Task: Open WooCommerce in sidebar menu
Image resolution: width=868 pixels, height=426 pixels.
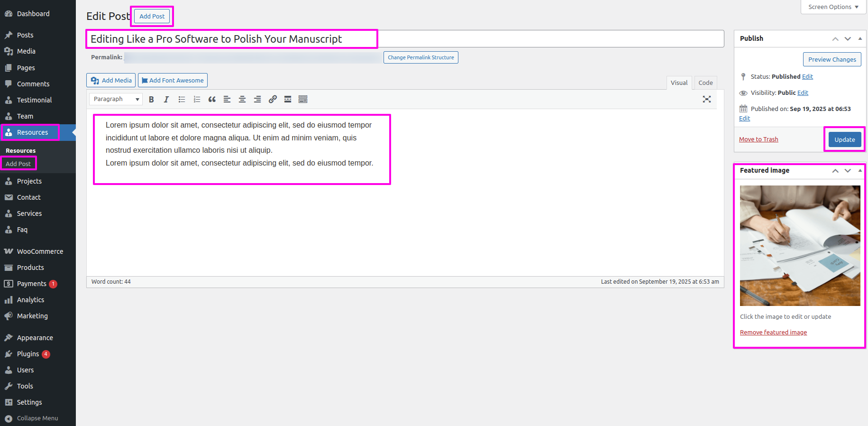Action: [x=40, y=251]
